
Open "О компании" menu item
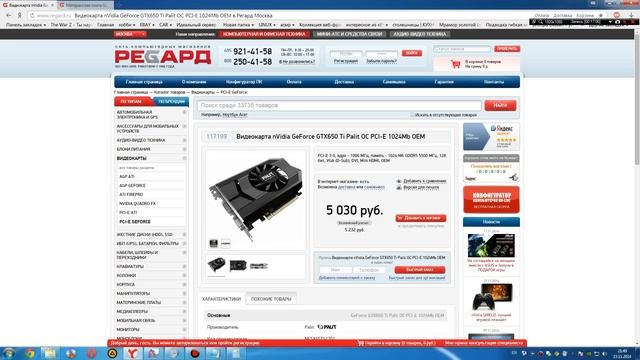tap(194, 82)
